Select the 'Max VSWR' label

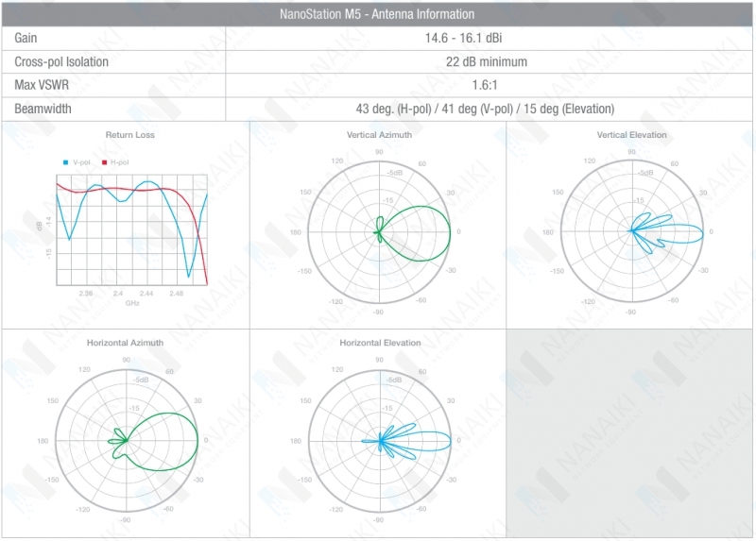coord(42,85)
